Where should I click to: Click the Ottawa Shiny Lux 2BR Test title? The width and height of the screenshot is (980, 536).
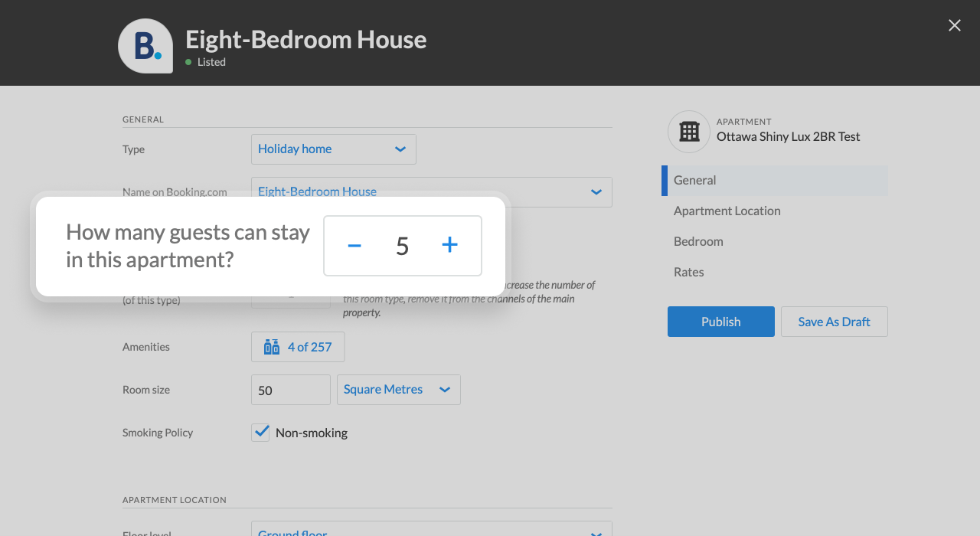788,137
